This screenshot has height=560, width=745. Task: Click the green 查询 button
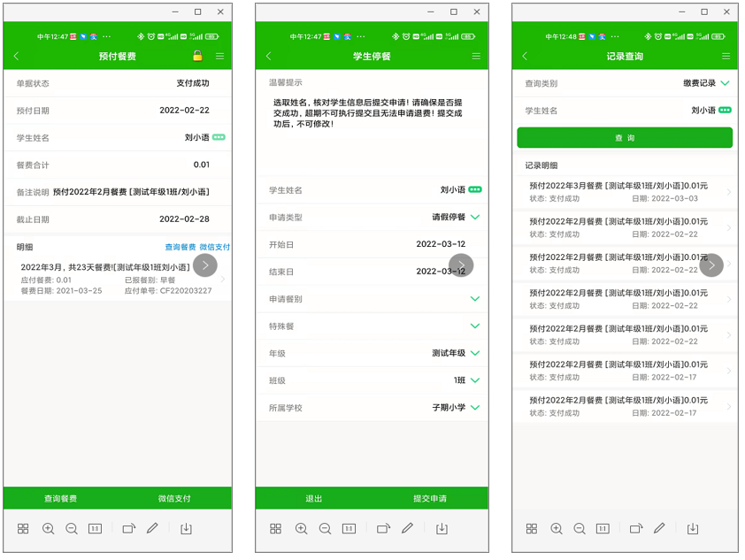coord(625,138)
